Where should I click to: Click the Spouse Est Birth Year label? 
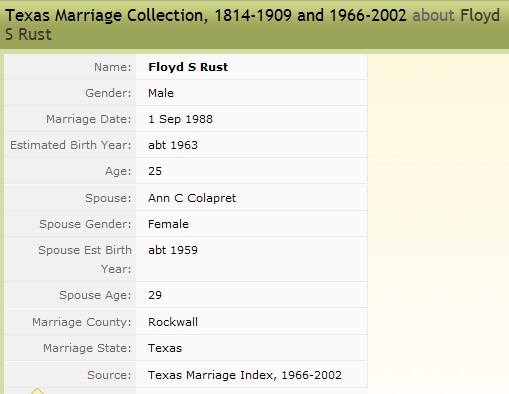coord(85,259)
